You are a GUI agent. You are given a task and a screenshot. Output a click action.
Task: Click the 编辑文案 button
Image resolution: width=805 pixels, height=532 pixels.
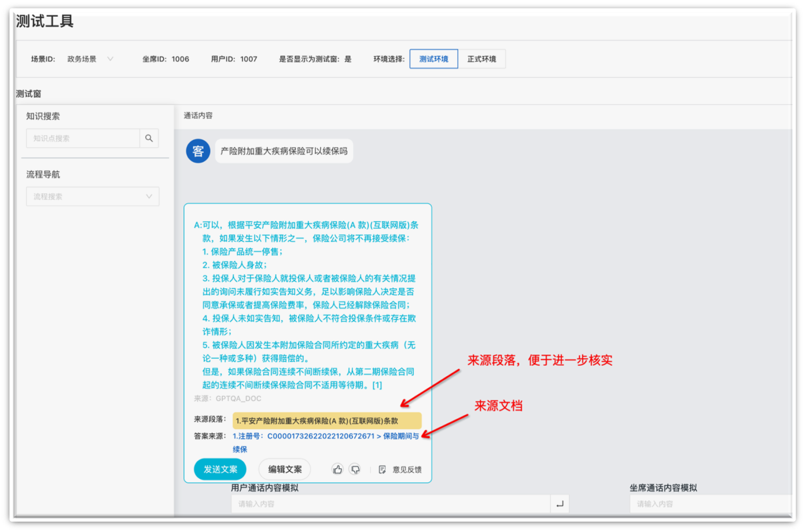[285, 469]
